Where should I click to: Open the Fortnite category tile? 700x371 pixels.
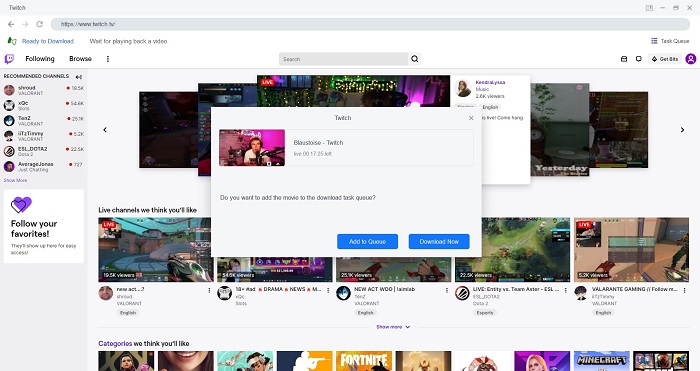click(364, 361)
